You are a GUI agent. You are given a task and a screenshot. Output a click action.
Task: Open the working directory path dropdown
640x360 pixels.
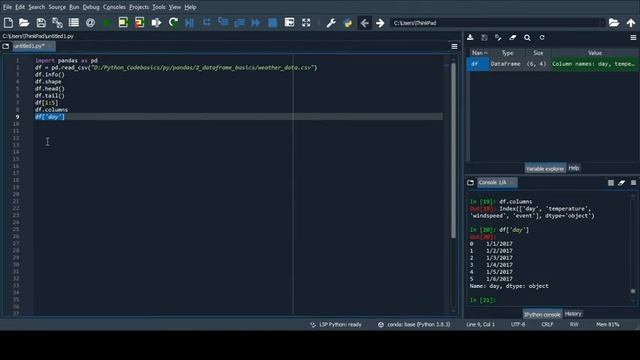point(602,23)
